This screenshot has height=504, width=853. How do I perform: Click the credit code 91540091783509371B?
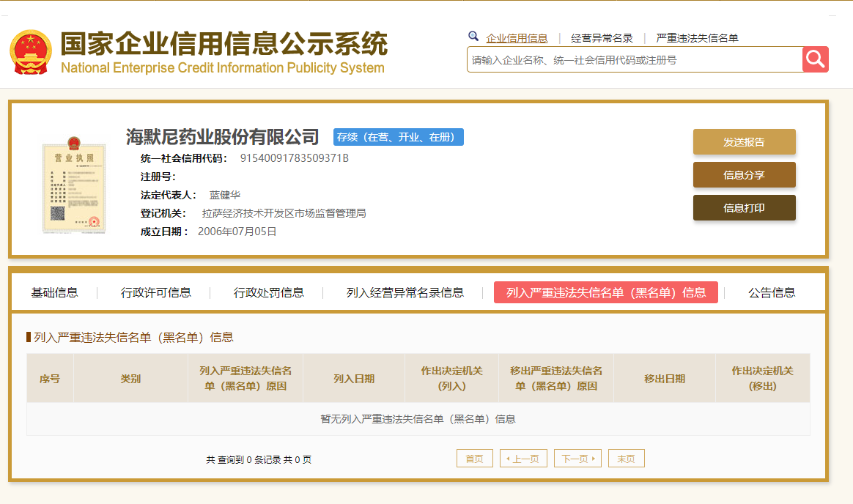coord(295,158)
